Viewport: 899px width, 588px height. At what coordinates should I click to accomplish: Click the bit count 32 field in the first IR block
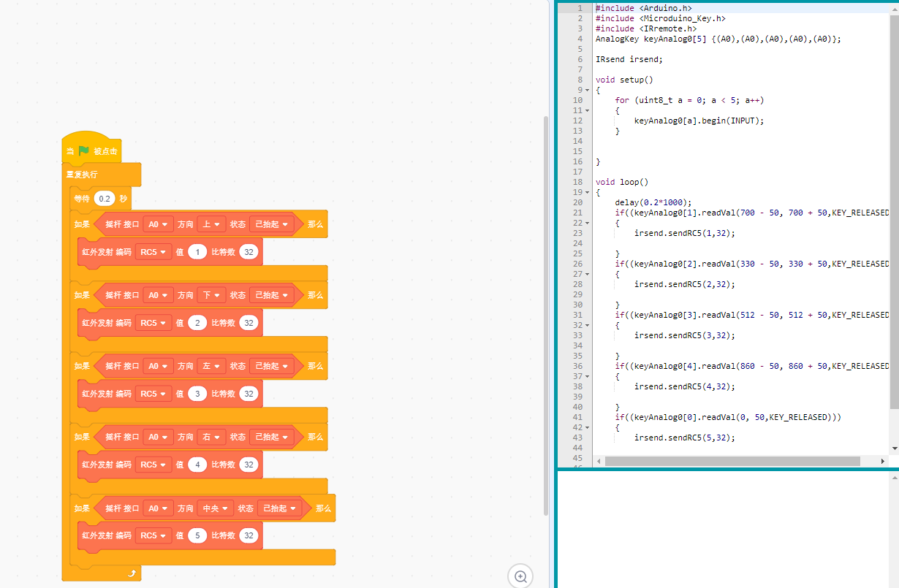coord(249,252)
